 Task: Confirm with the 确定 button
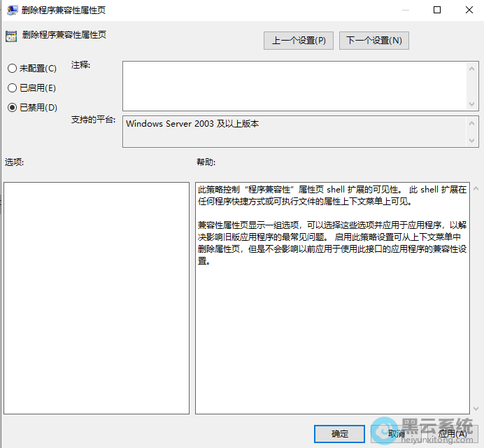[339, 434]
